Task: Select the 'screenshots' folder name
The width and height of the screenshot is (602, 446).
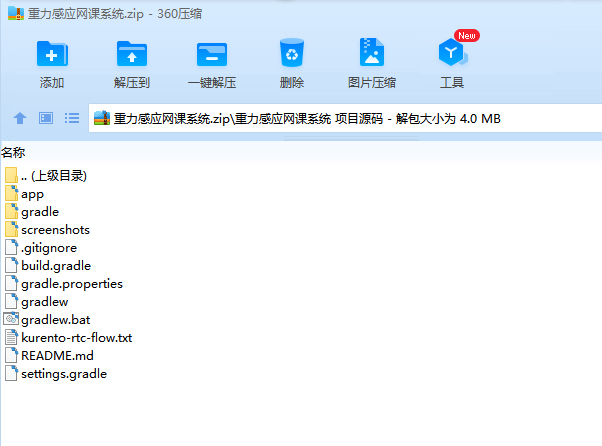Action: (55, 230)
